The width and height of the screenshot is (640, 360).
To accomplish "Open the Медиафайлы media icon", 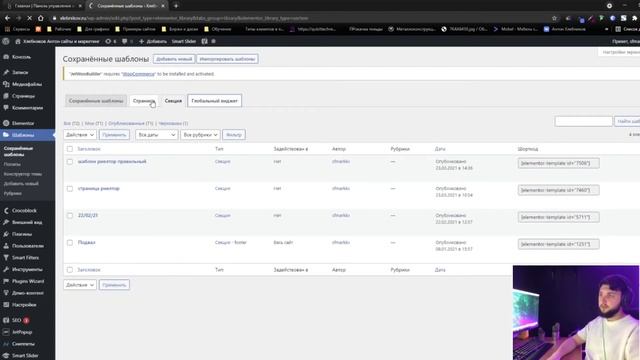I will pyautogui.click(x=6, y=84).
